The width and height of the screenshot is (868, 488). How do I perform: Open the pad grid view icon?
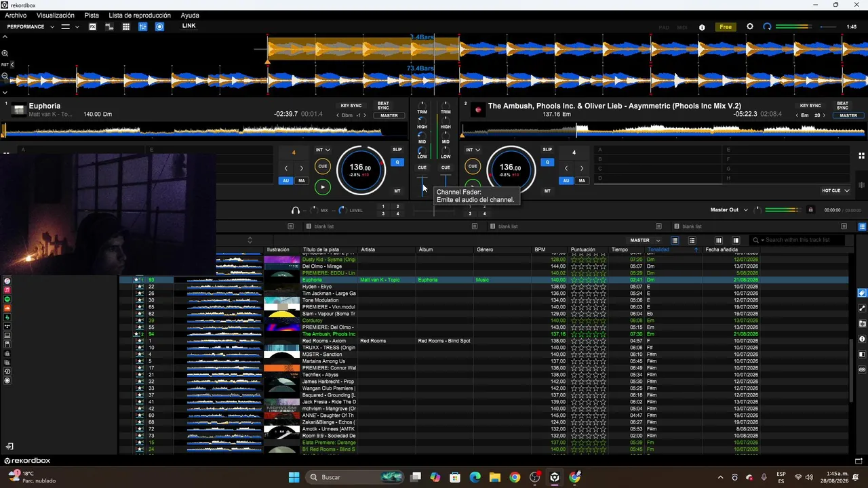pos(861,156)
